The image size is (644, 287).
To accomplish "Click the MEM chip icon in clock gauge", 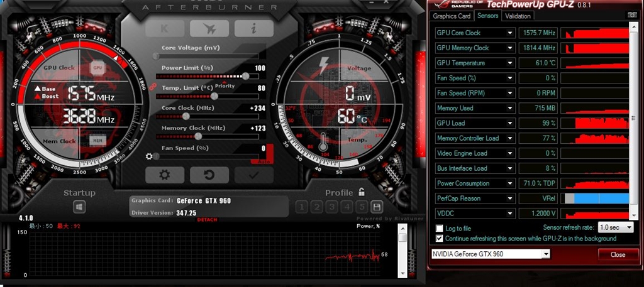I will pyautogui.click(x=97, y=141).
